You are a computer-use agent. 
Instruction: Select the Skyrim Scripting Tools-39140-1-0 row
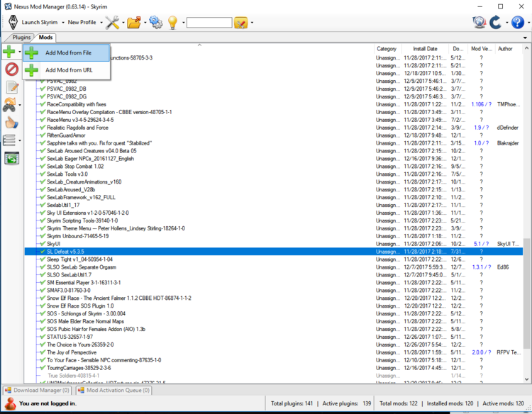[274, 220]
